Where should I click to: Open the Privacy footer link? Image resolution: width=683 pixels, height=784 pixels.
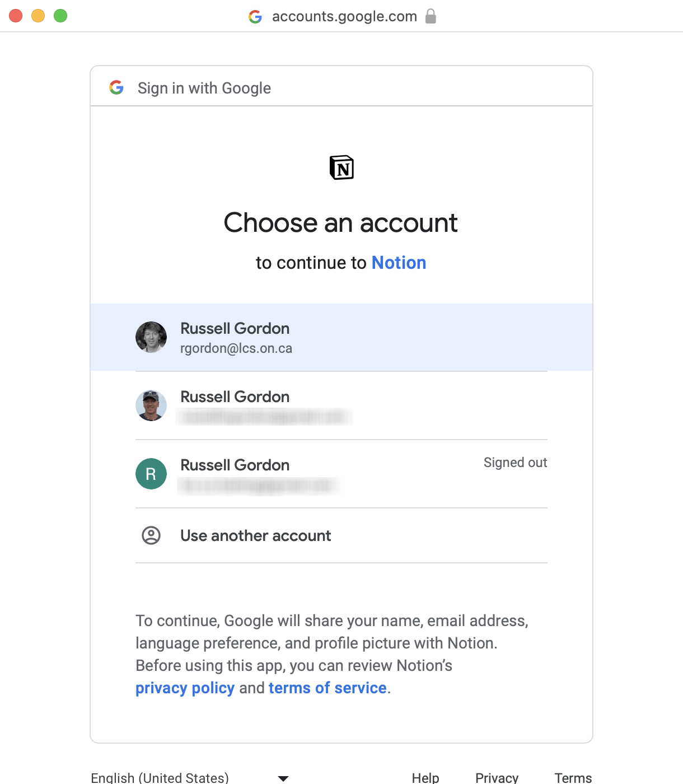pyautogui.click(x=497, y=777)
